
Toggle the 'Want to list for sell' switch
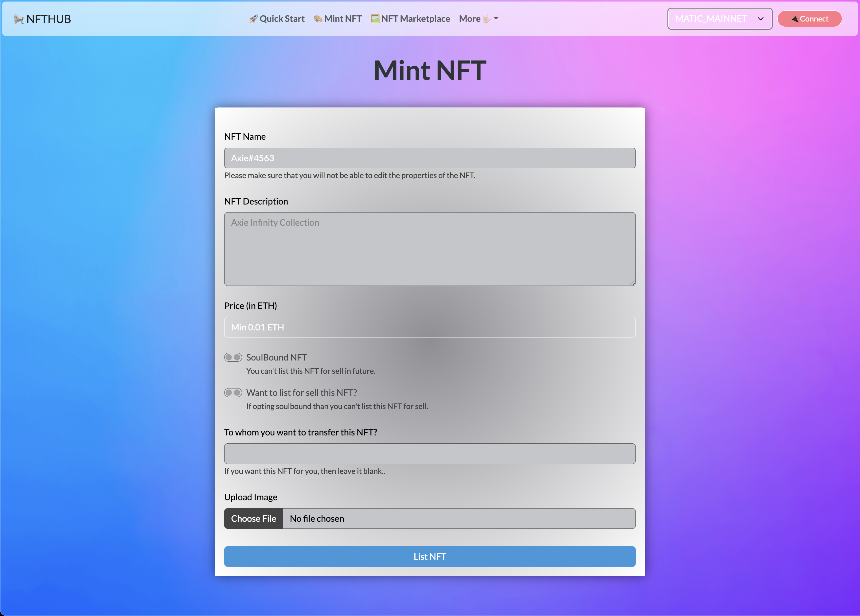(233, 393)
